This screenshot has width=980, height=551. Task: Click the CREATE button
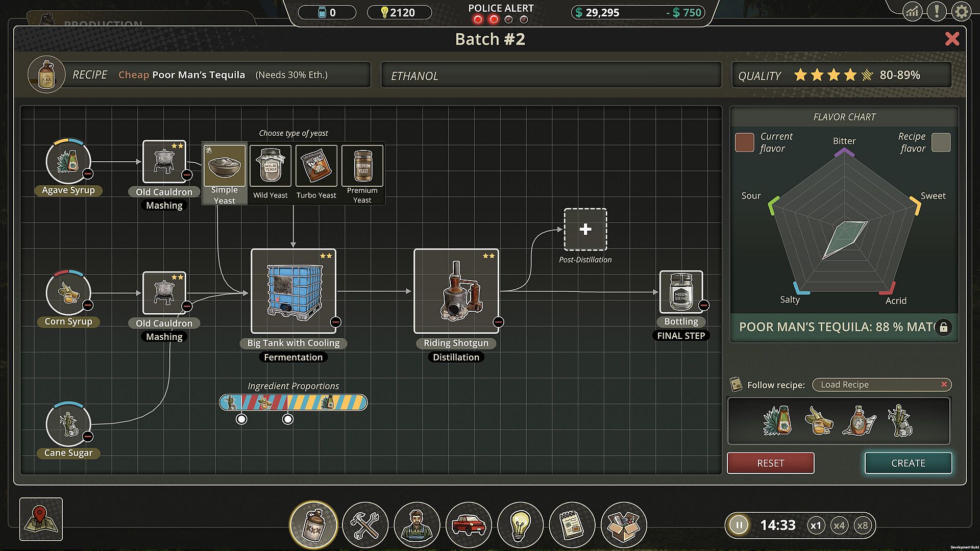coord(908,463)
